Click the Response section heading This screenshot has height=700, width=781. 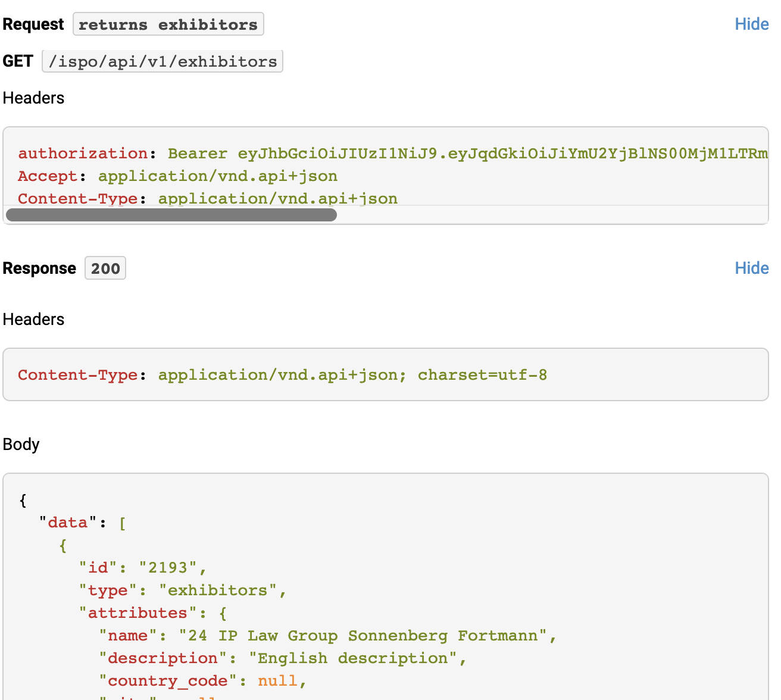tap(39, 268)
